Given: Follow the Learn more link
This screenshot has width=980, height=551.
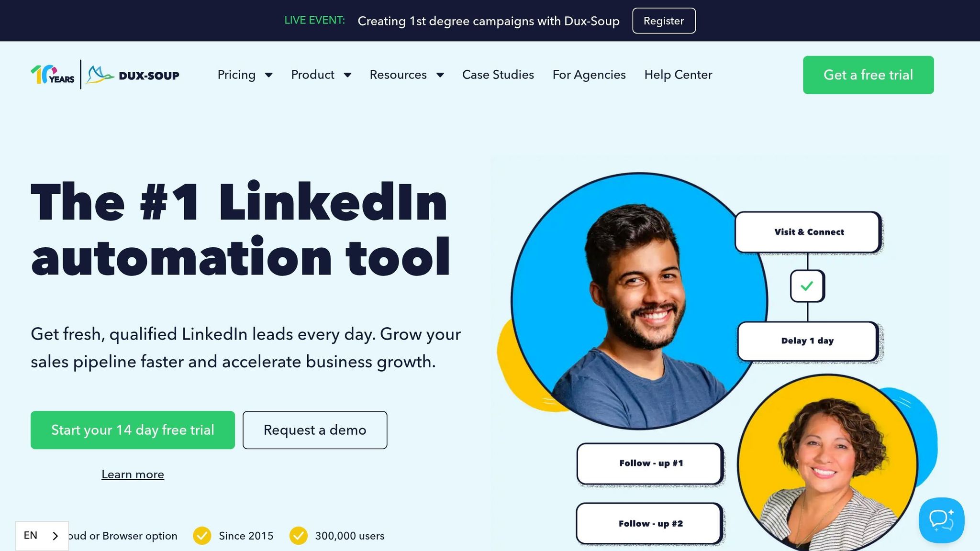Looking at the screenshot, I should [x=133, y=474].
